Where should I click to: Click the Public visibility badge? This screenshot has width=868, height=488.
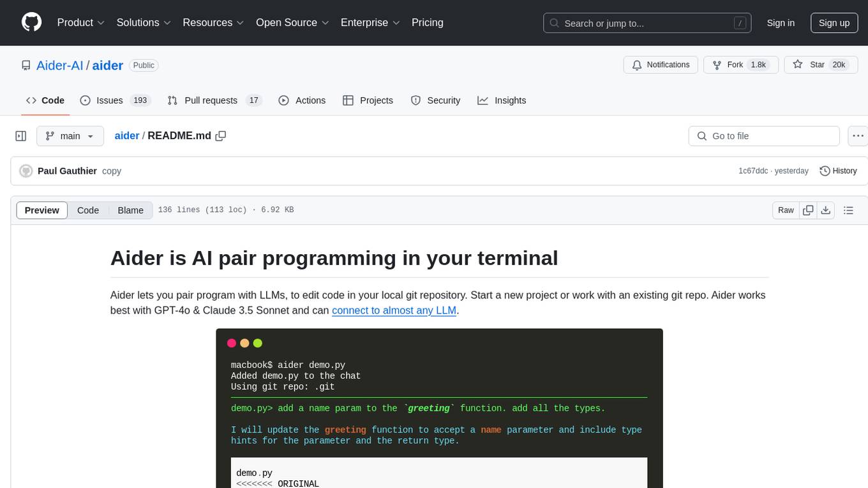[x=144, y=65]
